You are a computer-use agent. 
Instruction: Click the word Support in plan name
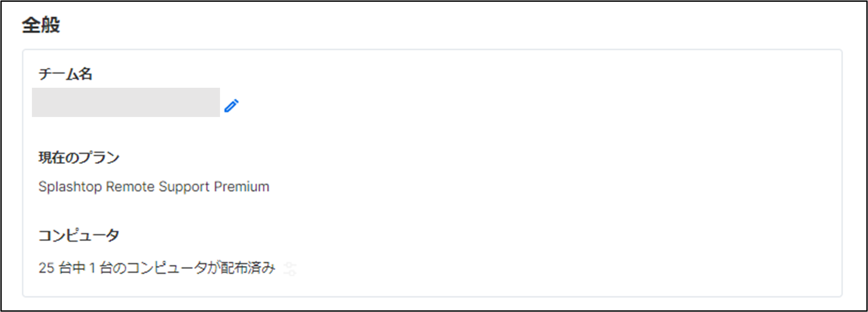tap(184, 187)
